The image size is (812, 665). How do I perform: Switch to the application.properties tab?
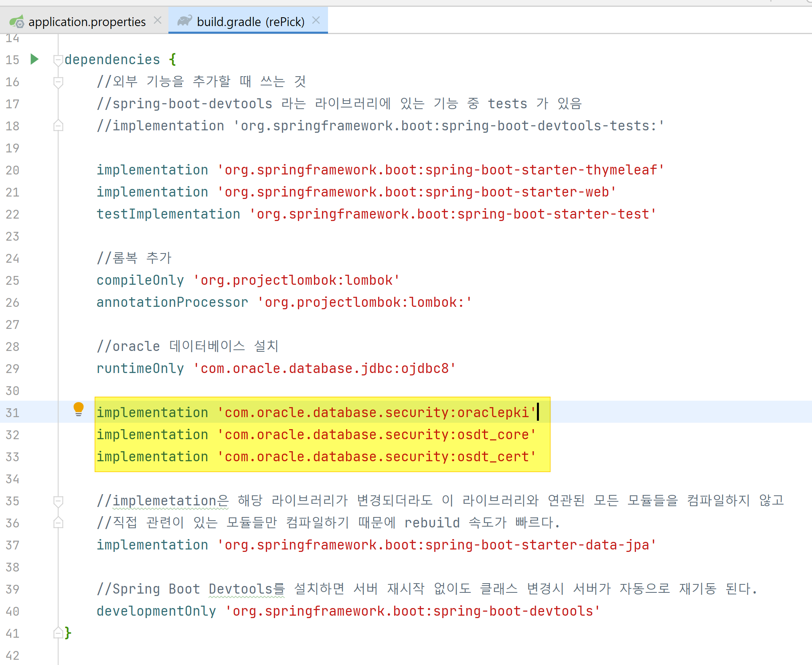pos(87,22)
